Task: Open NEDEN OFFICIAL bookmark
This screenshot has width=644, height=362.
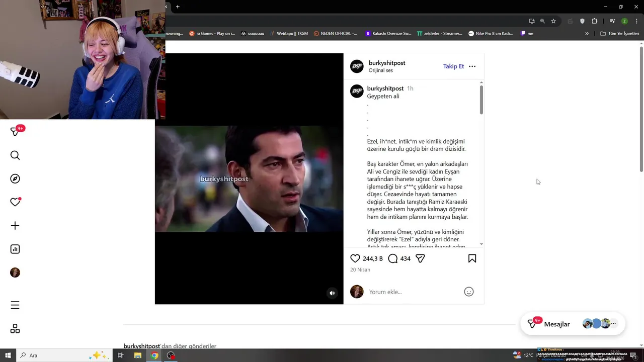Action: coord(335,34)
